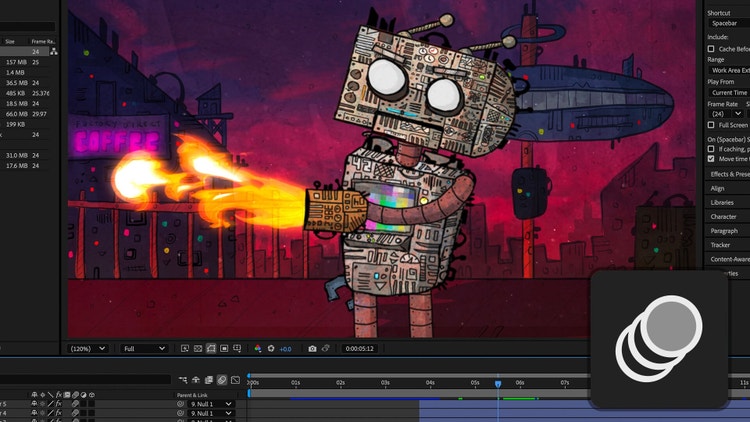Take a snapshot with the camera icon
This screenshot has height=422, width=750.
tap(312, 348)
